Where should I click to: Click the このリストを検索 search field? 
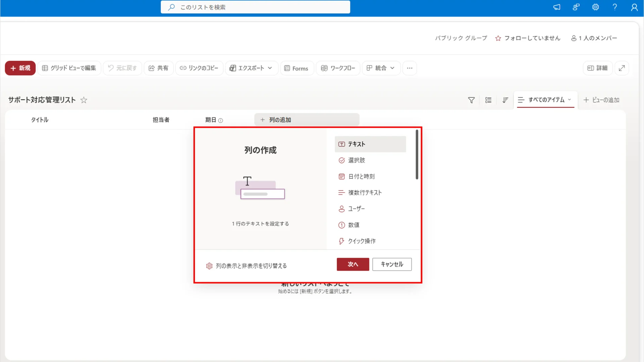(255, 7)
